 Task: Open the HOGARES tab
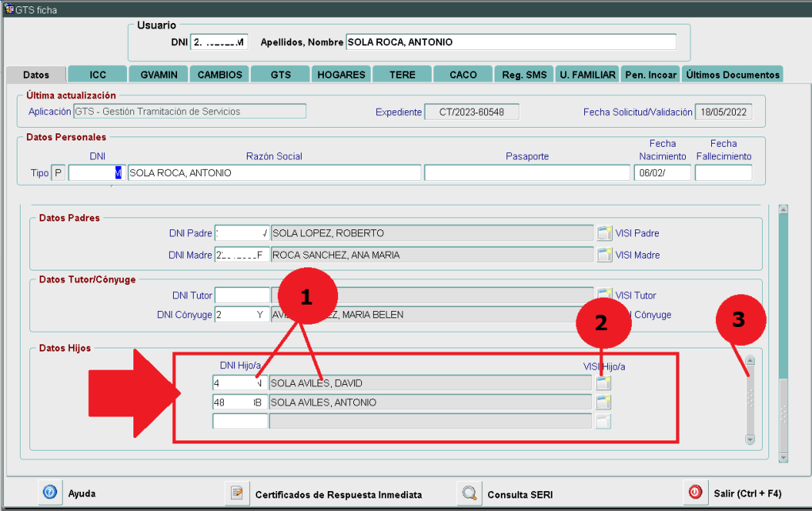(341, 75)
